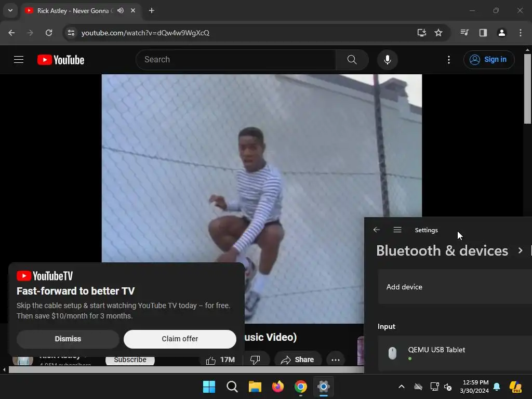
Task: Start voice search with microphone icon
Action: click(x=388, y=60)
